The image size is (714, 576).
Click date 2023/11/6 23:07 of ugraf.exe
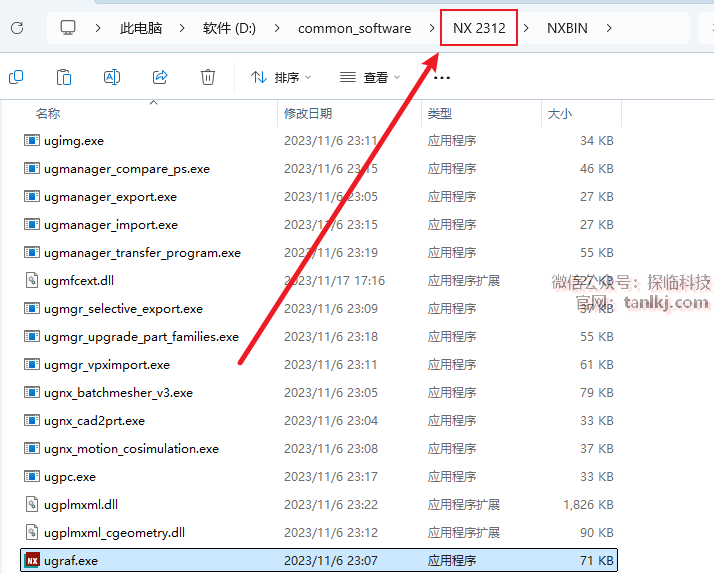(331, 560)
